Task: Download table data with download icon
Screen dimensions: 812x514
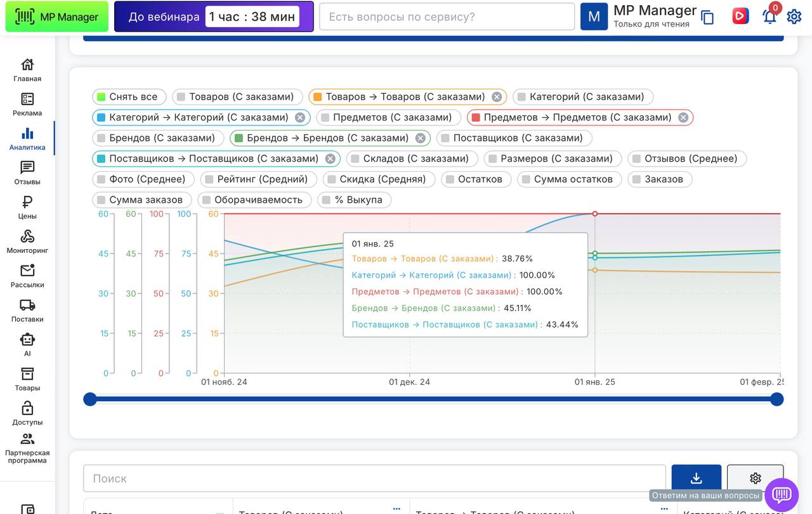Action: 696,478
